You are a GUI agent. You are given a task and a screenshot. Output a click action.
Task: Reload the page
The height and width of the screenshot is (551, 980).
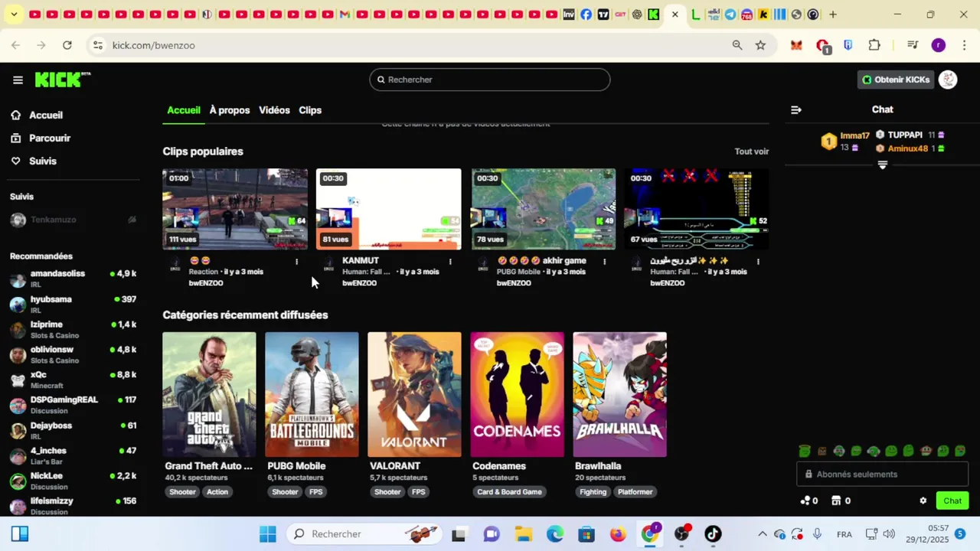pyautogui.click(x=67, y=45)
